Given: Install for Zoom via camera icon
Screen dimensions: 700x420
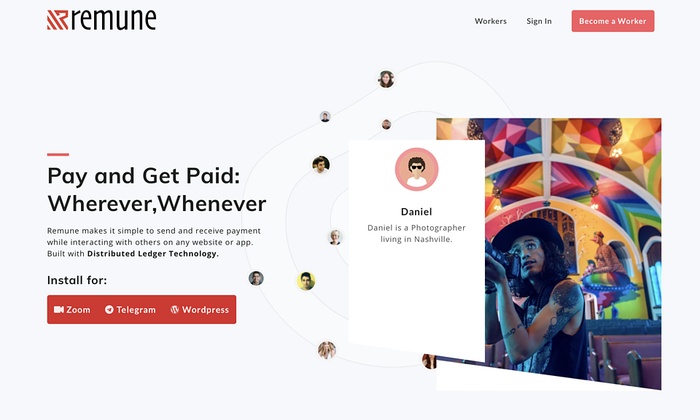Looking at the screenshot, I should 59,309.
